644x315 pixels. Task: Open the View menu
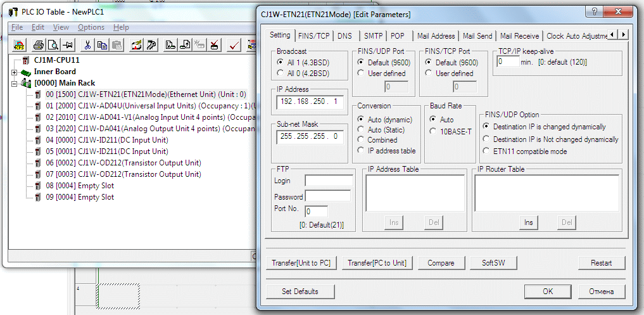(61, 27)
